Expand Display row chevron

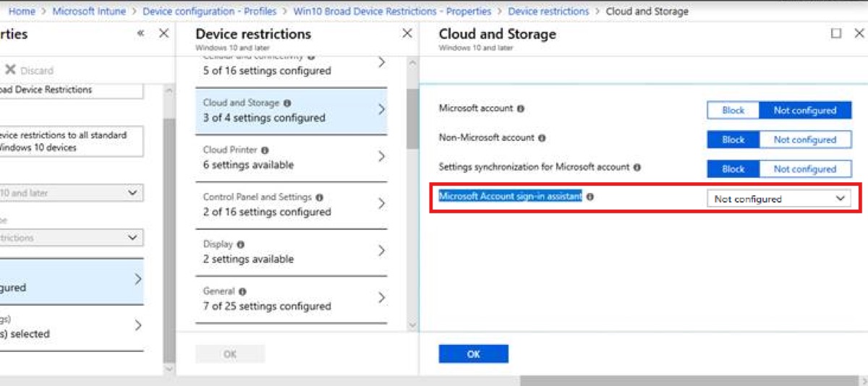[x=381, y=251]
